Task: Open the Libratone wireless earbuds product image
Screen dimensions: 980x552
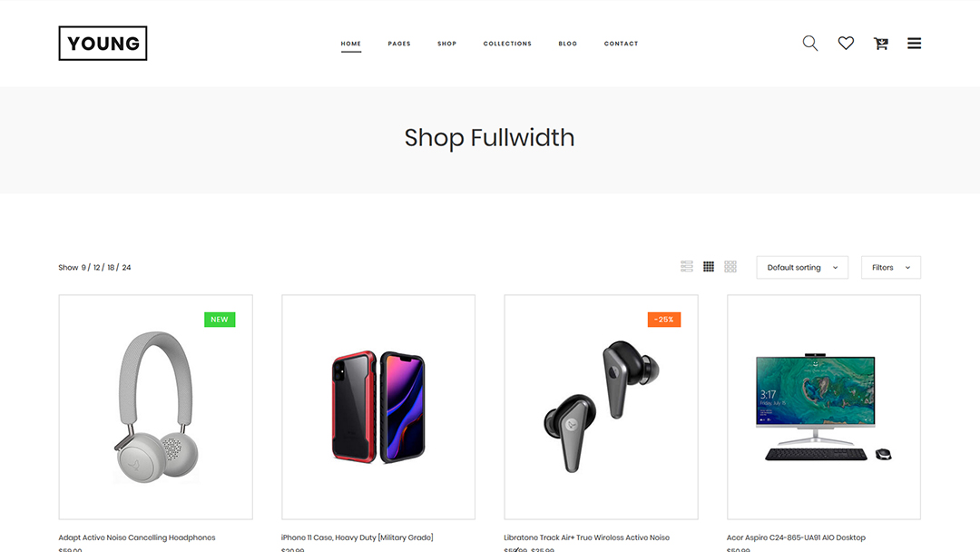Action: 602,407
